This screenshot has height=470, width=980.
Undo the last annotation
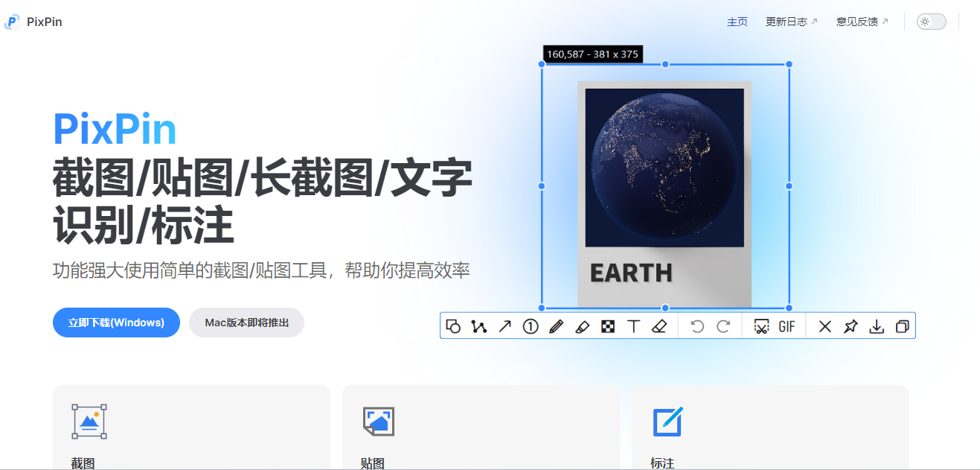[697, 326]
